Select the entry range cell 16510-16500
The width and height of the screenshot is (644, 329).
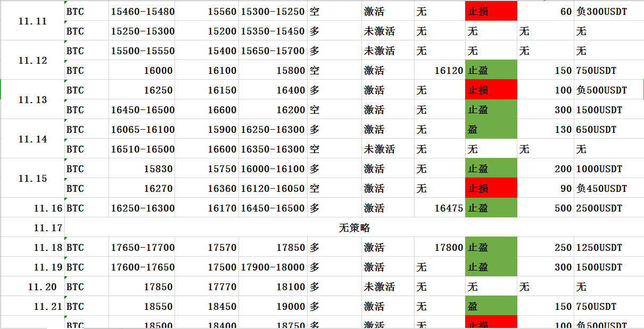point(142,149)
